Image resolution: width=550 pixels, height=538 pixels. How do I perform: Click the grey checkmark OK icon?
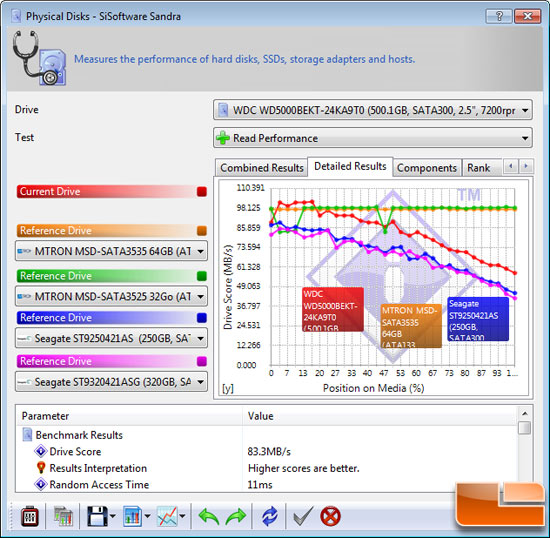302,516
